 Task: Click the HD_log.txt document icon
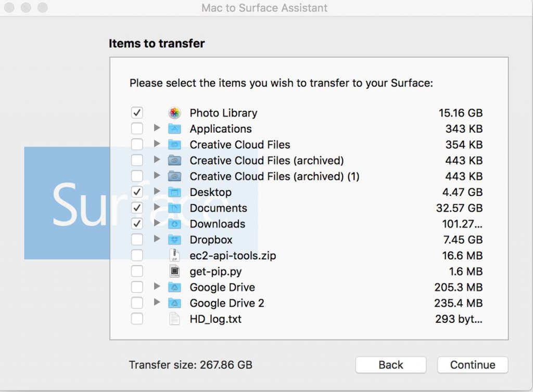[174, 319]
